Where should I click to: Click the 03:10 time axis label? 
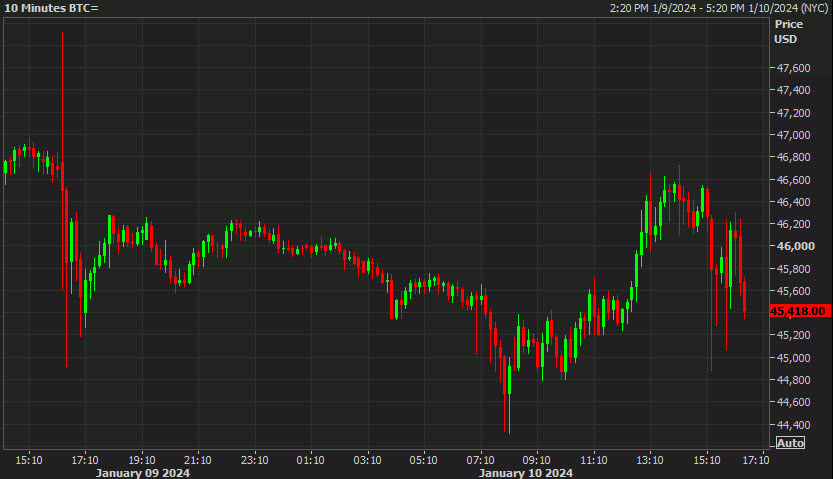[367, 460]
